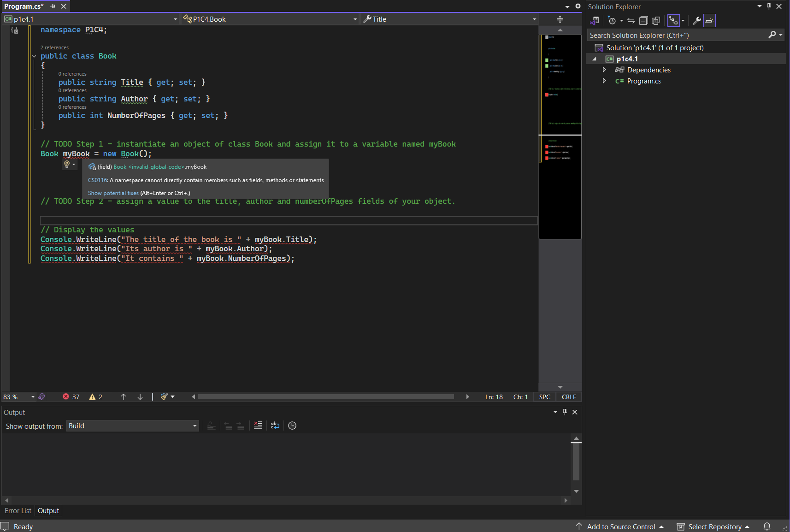Click the Show potential fixes link
Screen dimensions: 790x532
coord(113,193)
